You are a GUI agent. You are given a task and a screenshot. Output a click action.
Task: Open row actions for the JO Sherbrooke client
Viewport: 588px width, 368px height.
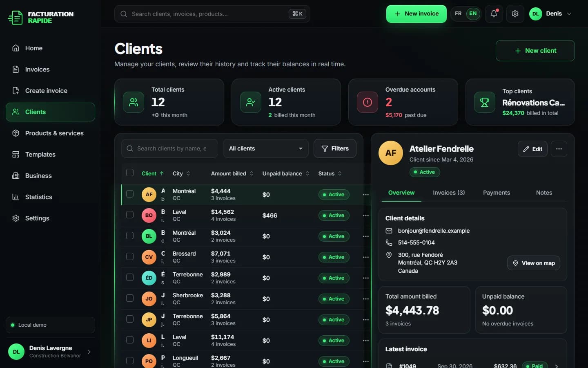[x=366, y=299]
